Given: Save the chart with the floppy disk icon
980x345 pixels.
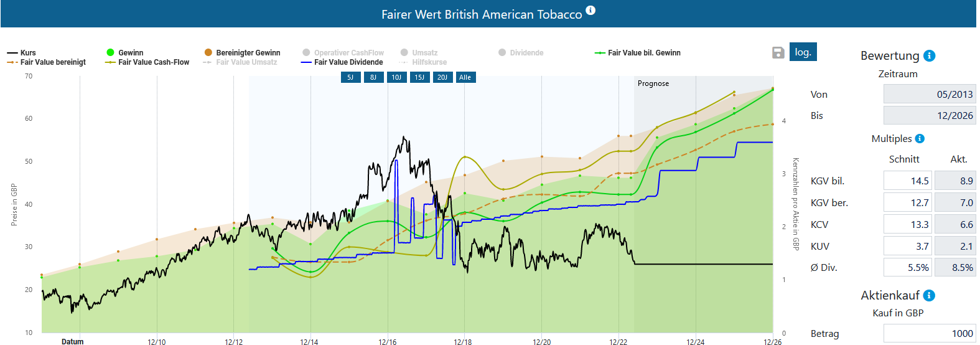Looking at the screenshot, I should [x=778, y=52].
